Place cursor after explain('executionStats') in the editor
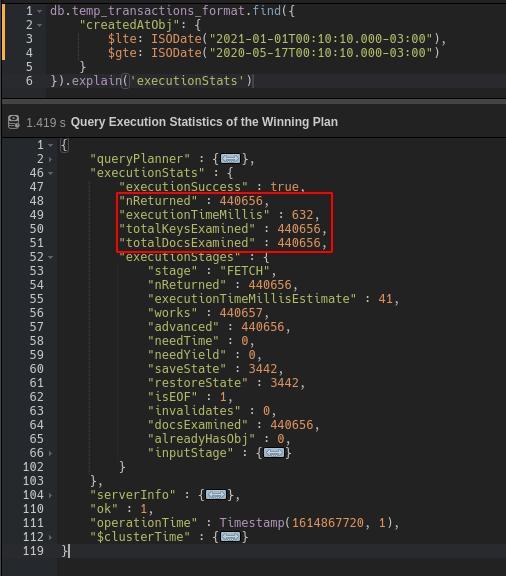 [x=254, y=80]
